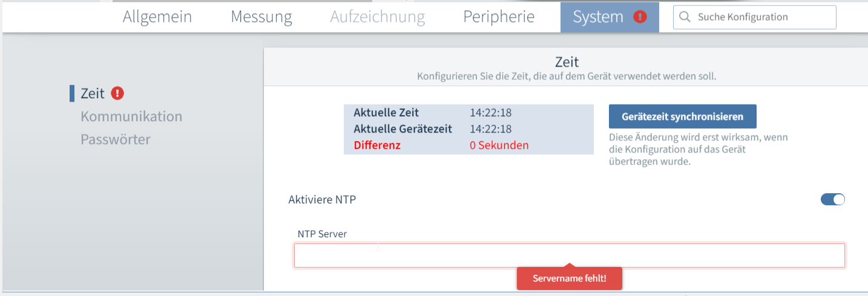
Task: Disable the Aktiviere NTP switch
Action: click(832, 199)
